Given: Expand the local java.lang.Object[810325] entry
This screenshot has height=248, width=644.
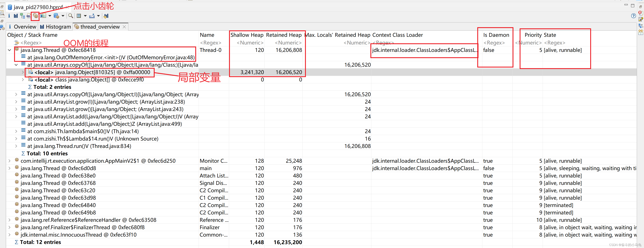Looking at the screenshot, I should 23,72.
